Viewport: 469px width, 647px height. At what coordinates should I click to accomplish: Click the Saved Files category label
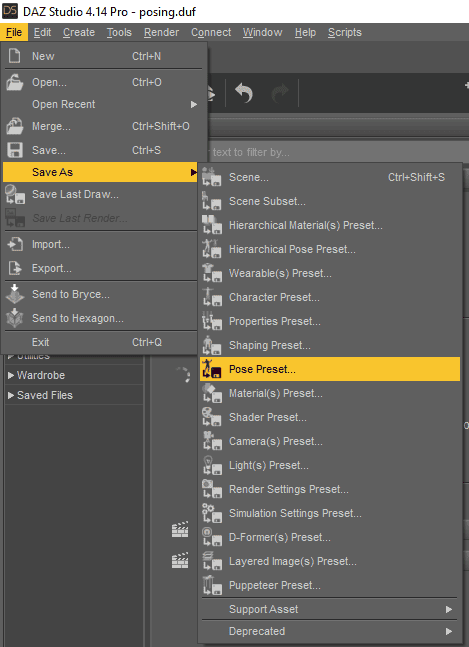(45, 395)
